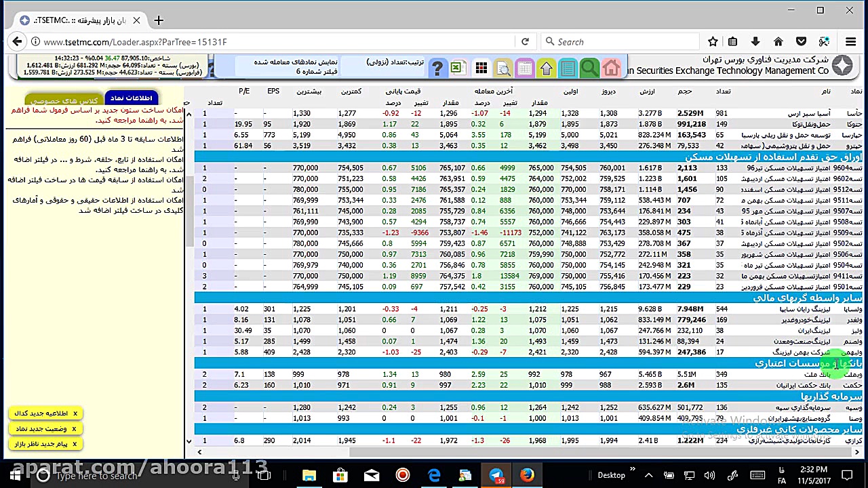Click the green up-arrow house icon
This screenshot has width=868, height=488.
[546, 68]
